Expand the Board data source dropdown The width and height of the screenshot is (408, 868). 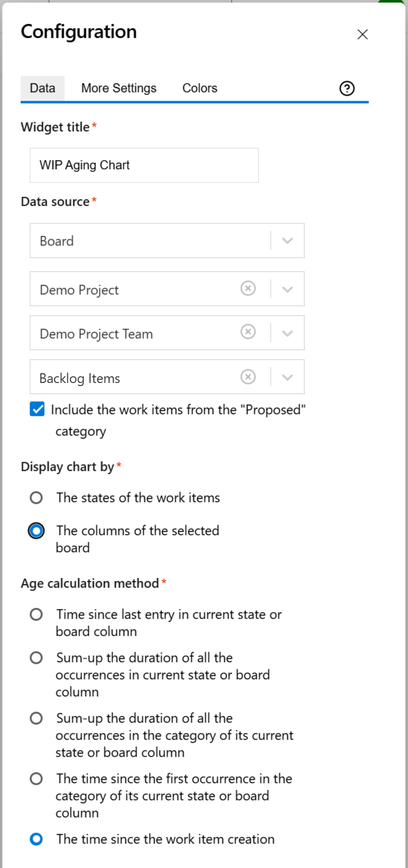coord(288,241)
